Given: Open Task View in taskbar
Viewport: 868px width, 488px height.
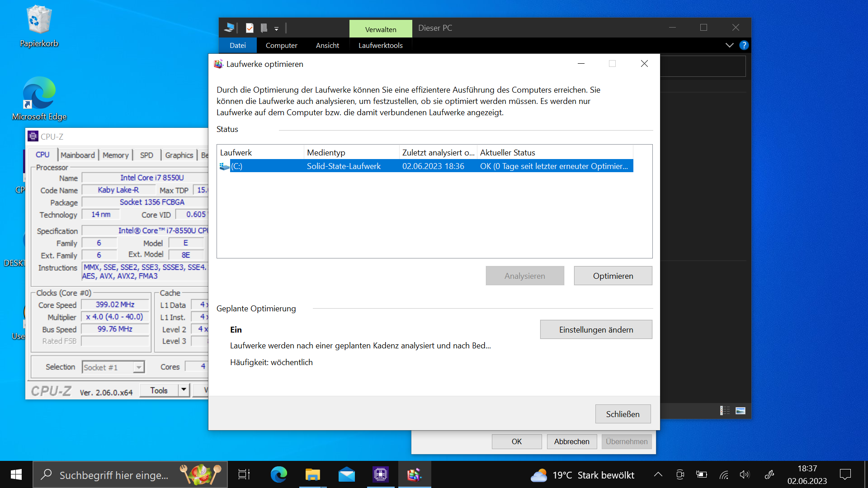Looking at the screenshot, I should click(244, 474).
